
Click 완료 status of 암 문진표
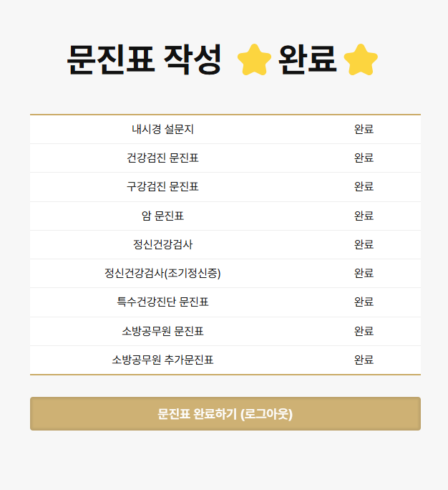pos(364,216)
